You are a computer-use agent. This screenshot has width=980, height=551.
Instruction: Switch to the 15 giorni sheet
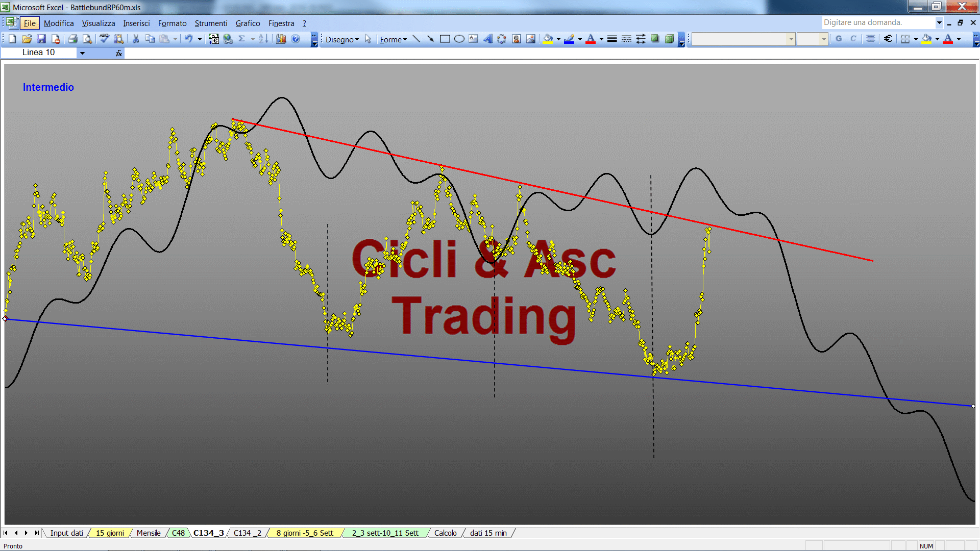(110, 533)
